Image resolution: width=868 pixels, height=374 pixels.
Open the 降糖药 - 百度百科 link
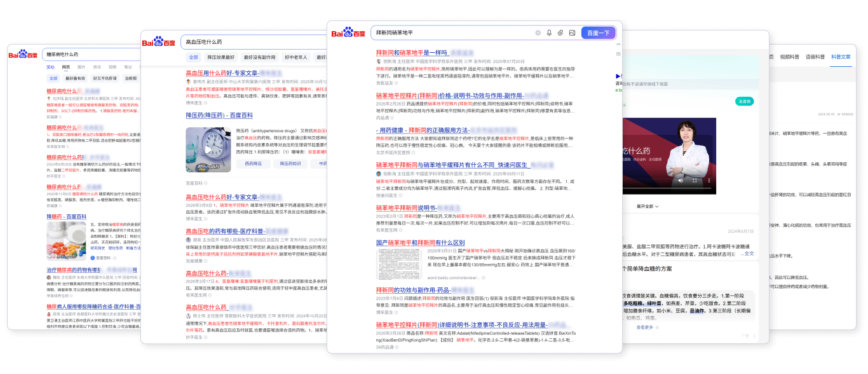67,217
